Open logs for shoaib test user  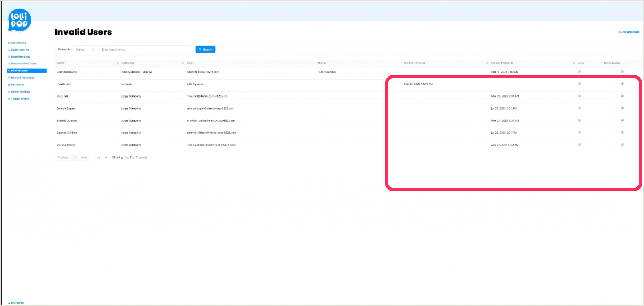(x=580, y=84)
